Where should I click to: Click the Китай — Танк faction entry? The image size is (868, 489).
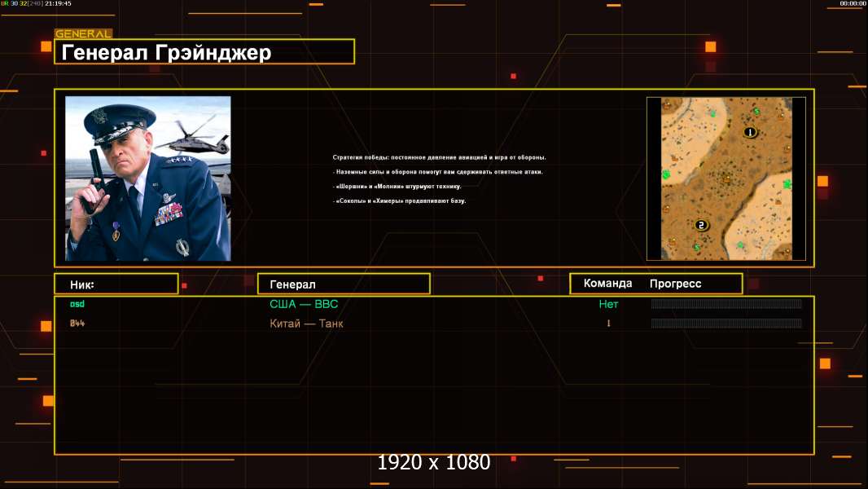306,324
